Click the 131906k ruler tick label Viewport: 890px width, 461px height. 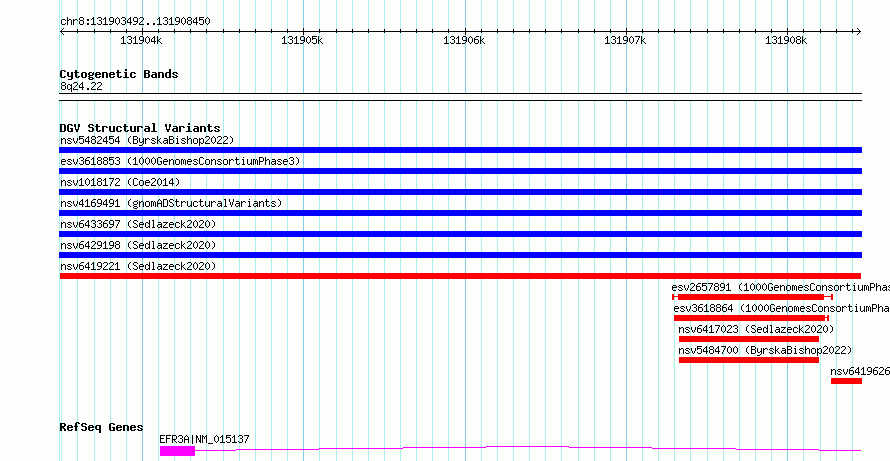(x=464, y=40)
